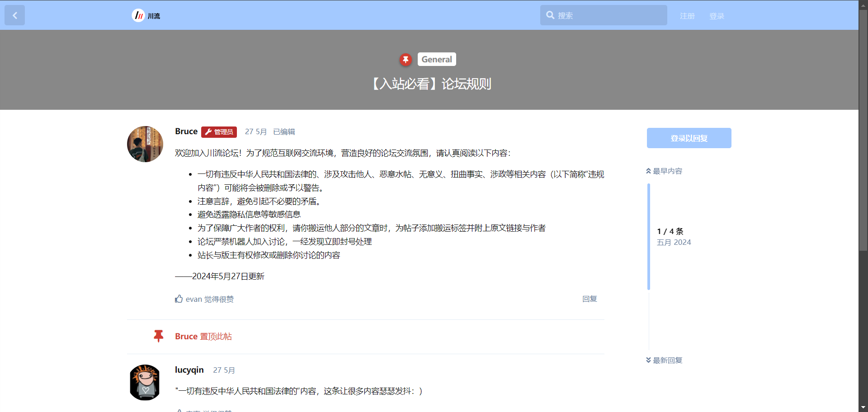Click the post scrubber position bar
The width and height of the screenshot is (868, 412).
coord(649,236)
